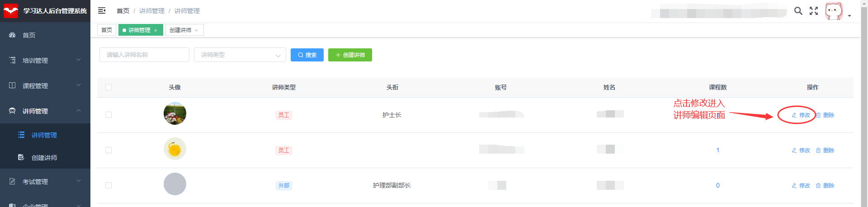Open the 讲师类型 dropdown

coord(240,55)
